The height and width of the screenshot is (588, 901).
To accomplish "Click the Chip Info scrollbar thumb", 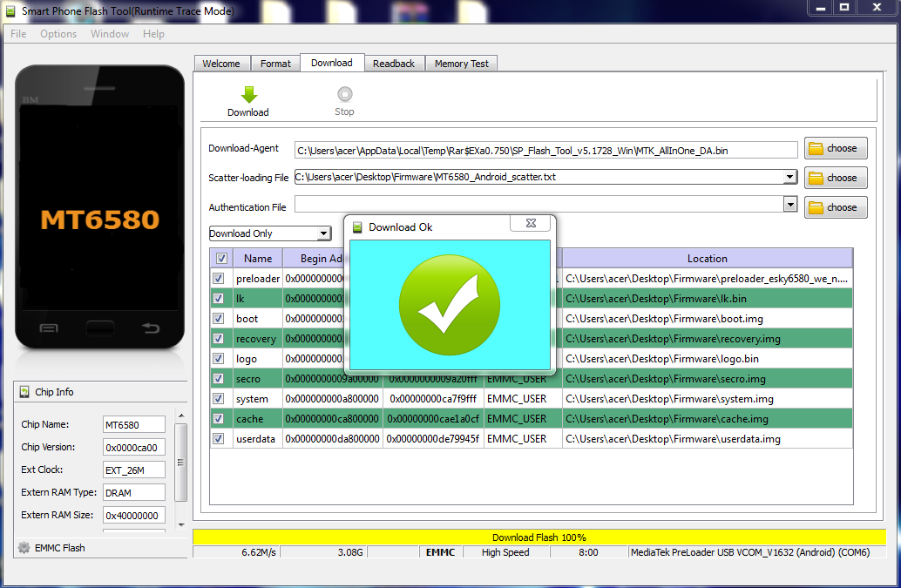I will click(x=180, y=463).
